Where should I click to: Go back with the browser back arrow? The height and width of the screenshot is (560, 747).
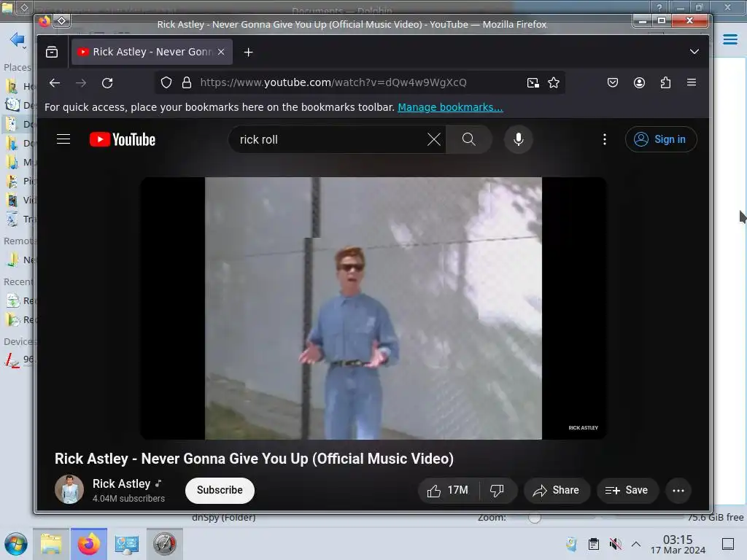pos(55,83)
